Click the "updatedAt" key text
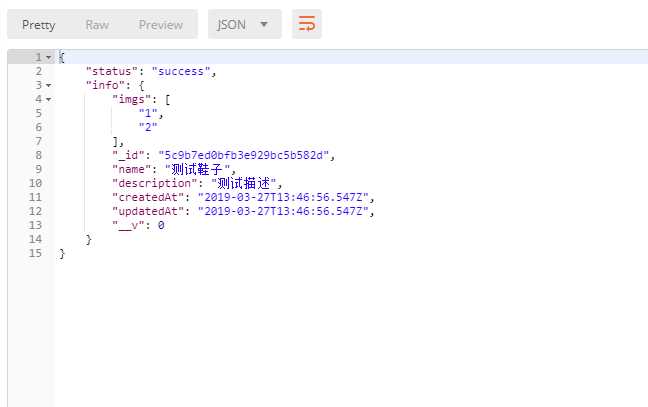This screenshot has width=648, height=407. (x=148, y=211)
